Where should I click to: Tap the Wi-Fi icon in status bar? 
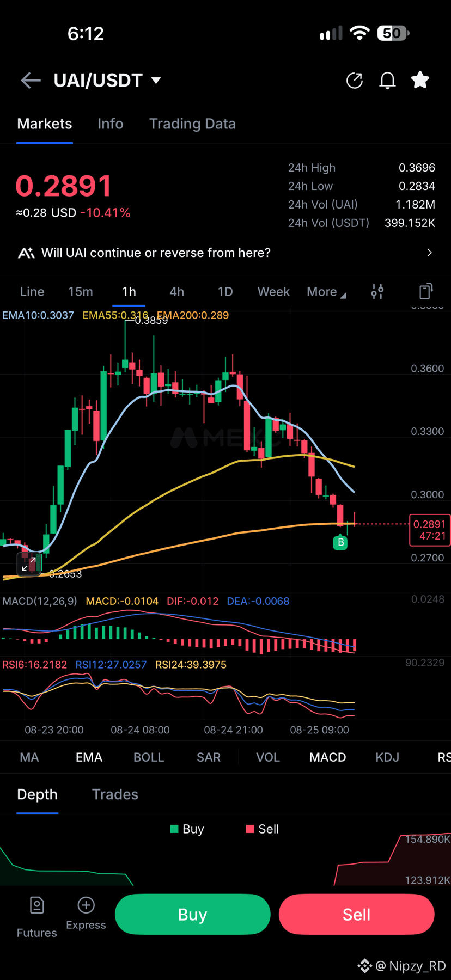[x=359, y=33]
